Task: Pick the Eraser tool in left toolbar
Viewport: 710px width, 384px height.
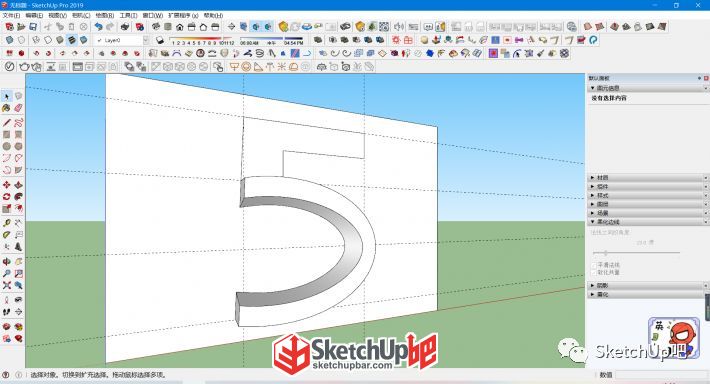Action: point(18,108)
